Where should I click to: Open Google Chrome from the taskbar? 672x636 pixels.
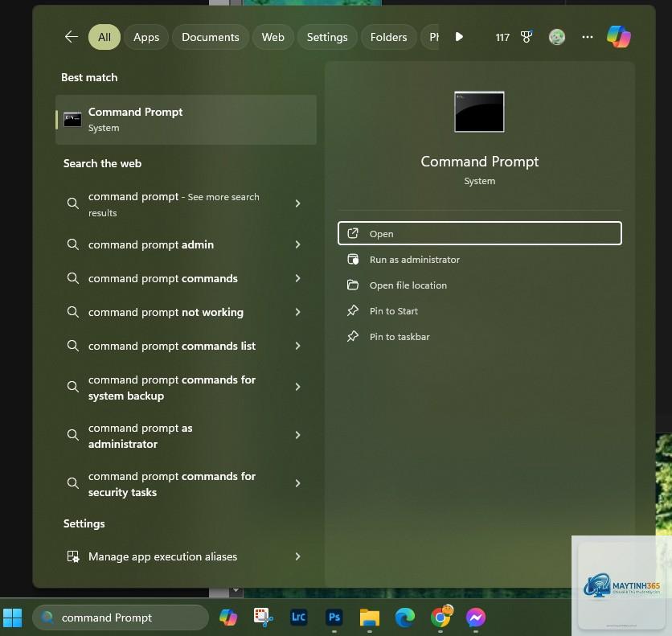click(440, 618)
